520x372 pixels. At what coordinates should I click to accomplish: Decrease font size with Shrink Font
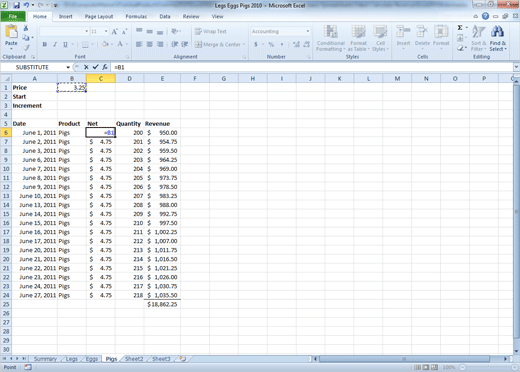click(124, 31)
